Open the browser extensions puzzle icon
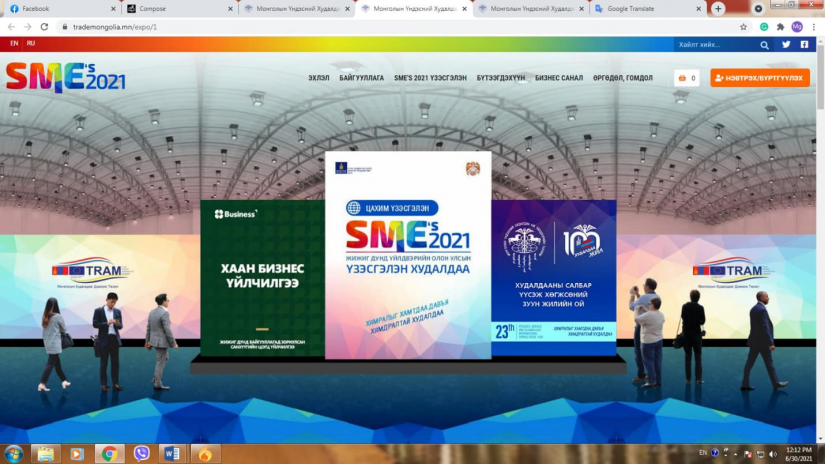 point(780,27)
